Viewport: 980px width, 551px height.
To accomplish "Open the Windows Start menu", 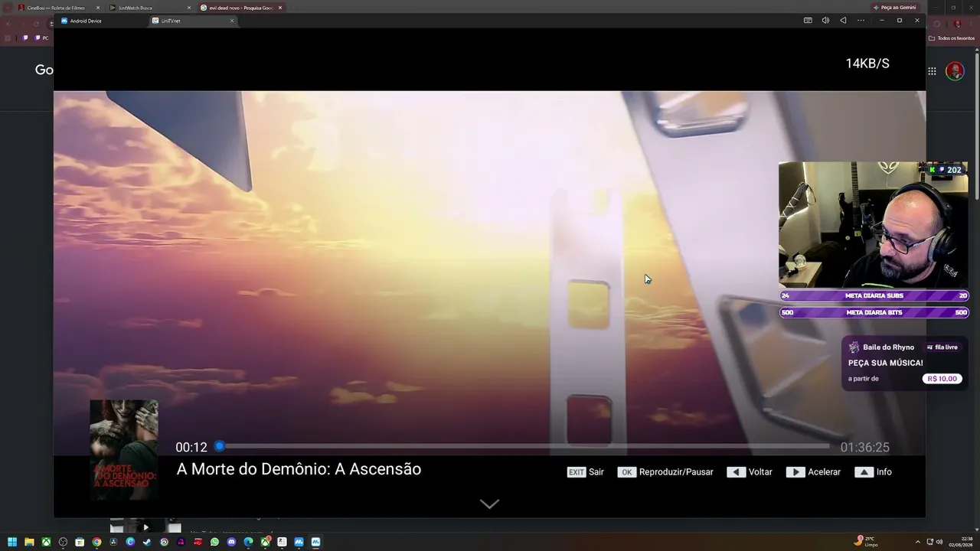I will (12, 542).
